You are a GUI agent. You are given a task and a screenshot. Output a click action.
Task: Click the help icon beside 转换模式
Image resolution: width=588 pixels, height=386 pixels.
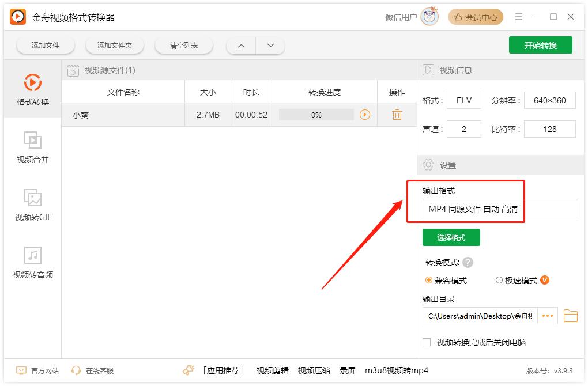(x=469, y=262)
